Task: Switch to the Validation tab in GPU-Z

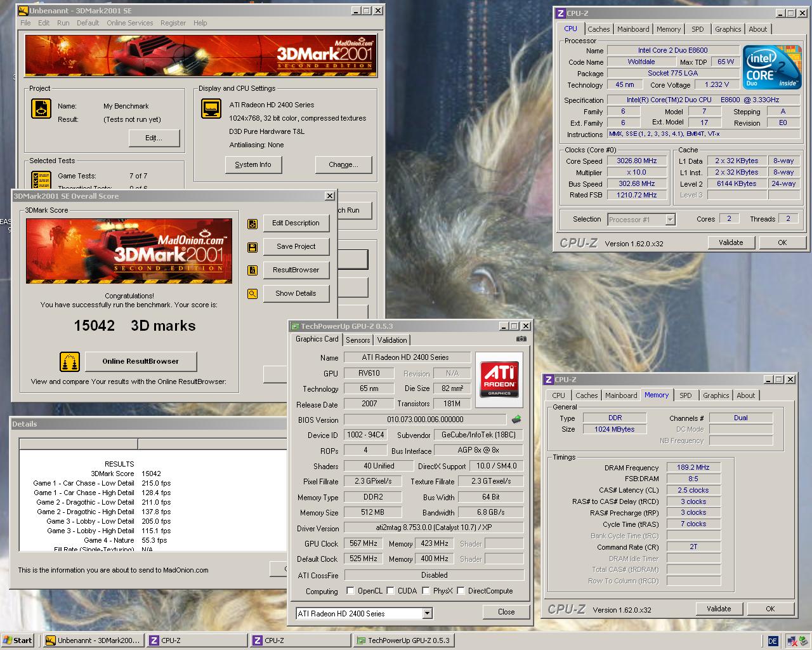Action: 392,340
